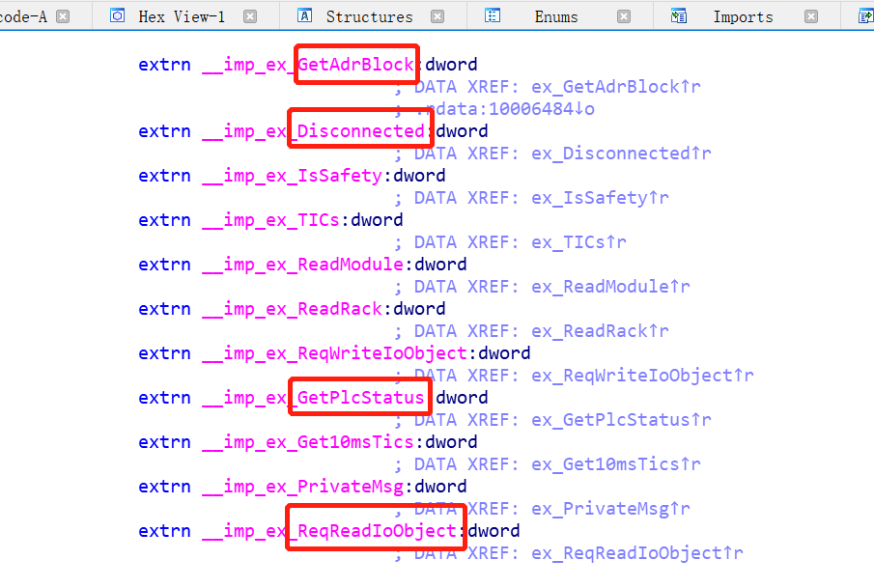Click the Structures tab icon

(x=305, y=15)
